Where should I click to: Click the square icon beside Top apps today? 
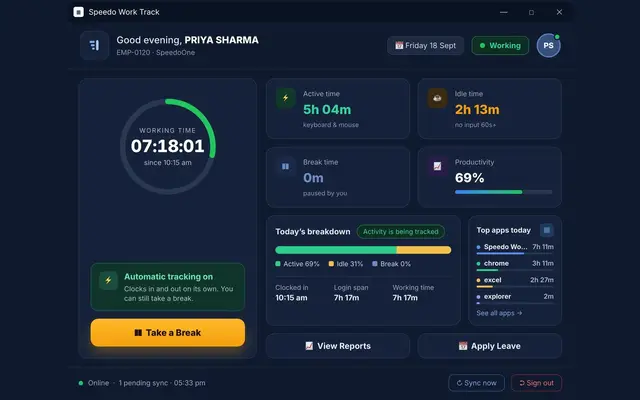tap(547, 230)
